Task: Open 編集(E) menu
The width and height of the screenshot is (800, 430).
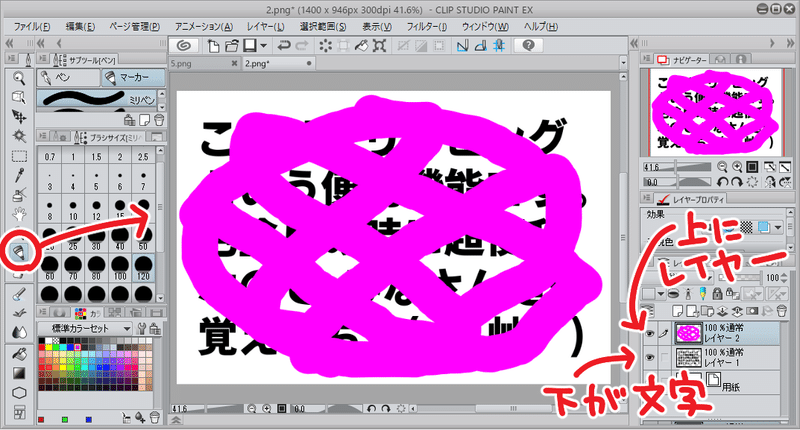Action: click(80, 27)
